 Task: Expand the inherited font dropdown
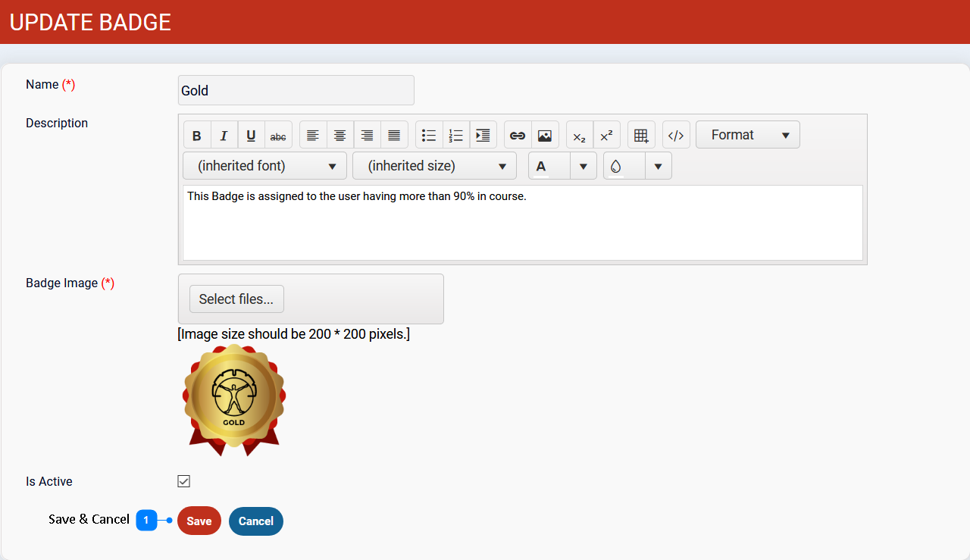[x=264, y=166]
